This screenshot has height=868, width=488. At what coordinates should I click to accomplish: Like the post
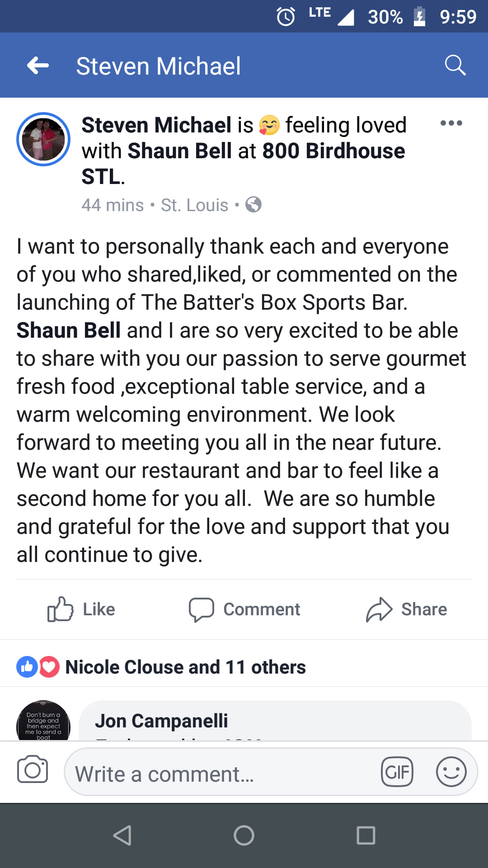click(x=81, y=609)
